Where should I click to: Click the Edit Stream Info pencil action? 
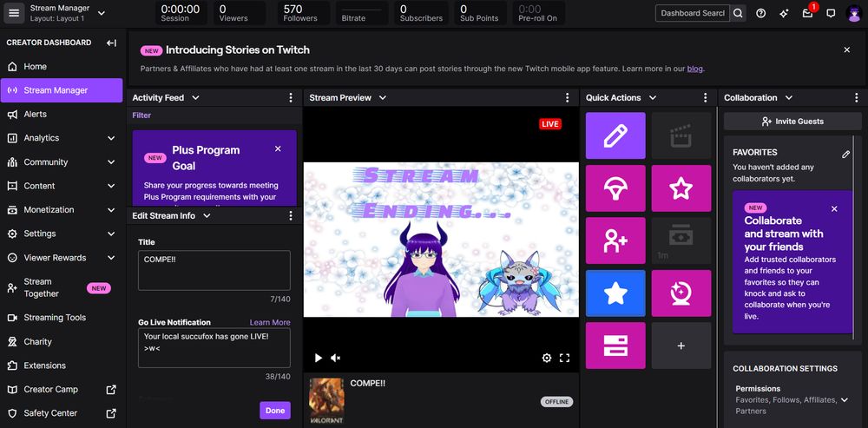click(615, 135)
